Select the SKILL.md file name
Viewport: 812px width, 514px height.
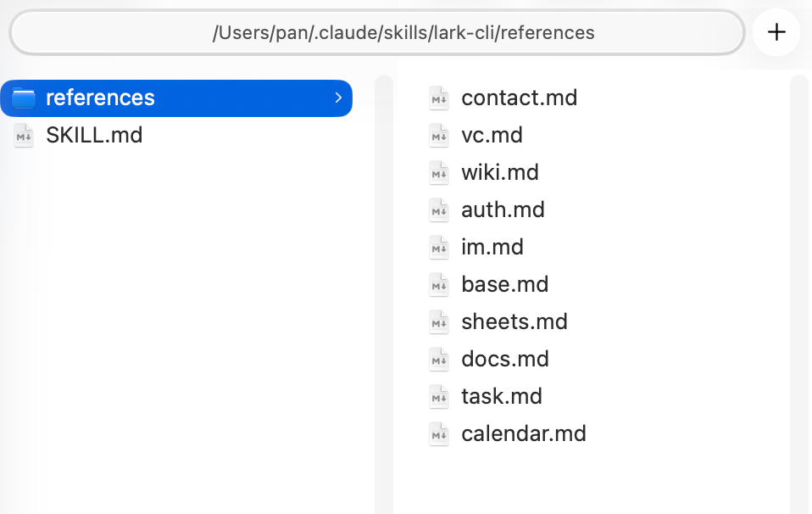coord(94,135)
